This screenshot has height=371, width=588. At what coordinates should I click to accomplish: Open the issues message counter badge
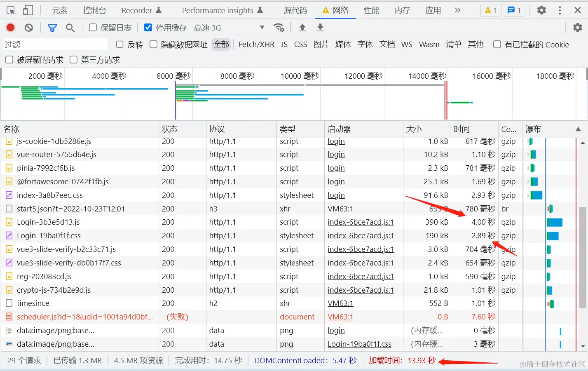click(514, 10)
